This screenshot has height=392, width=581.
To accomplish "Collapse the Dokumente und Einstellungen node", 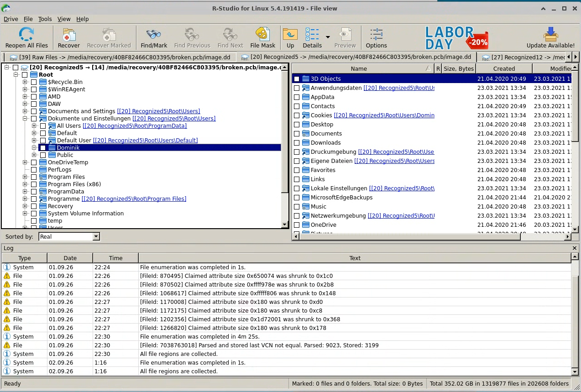I will [25, 119].
